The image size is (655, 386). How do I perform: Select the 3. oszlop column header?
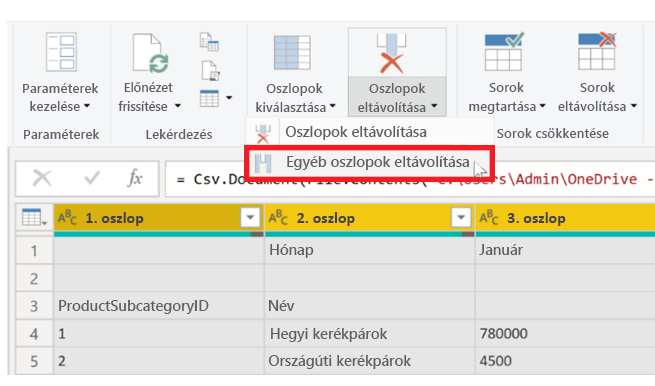(565, 218)
